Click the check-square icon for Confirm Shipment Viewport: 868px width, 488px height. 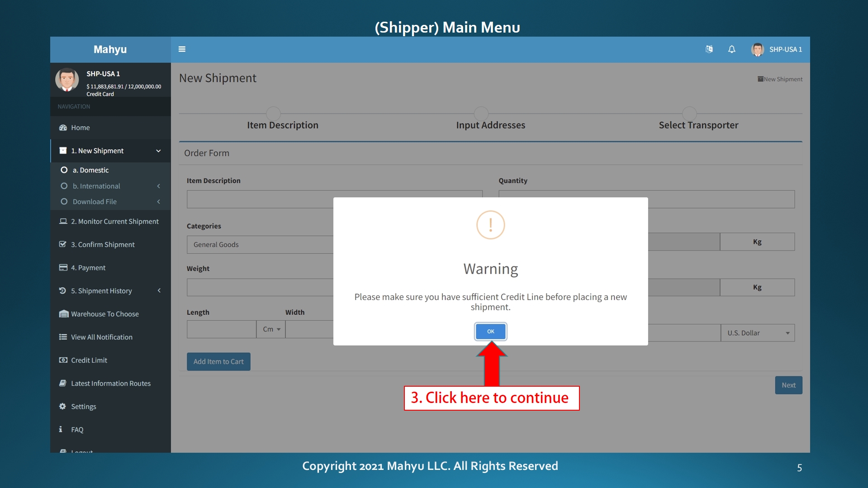(x=63, y=244)
